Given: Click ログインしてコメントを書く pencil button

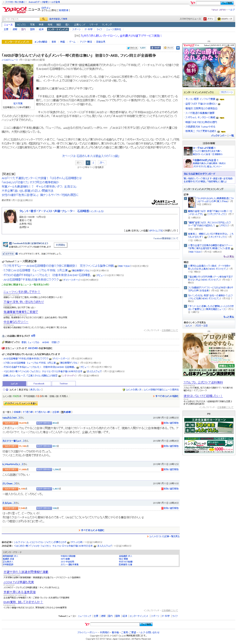Looking at the screenshot, I should (x=21, y=403).
